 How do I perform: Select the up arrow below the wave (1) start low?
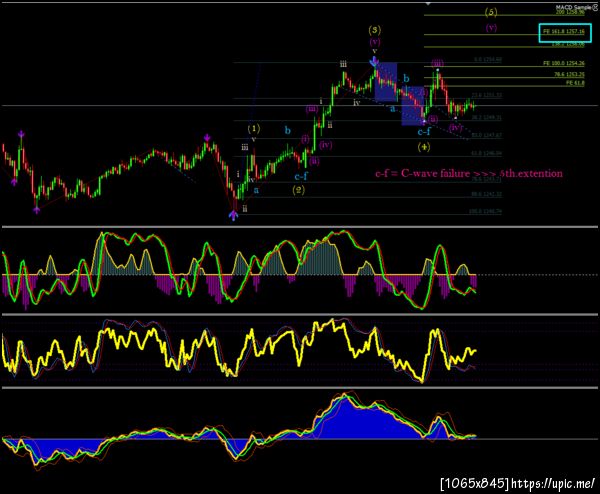pyautogui.click(x=233, y=216)
